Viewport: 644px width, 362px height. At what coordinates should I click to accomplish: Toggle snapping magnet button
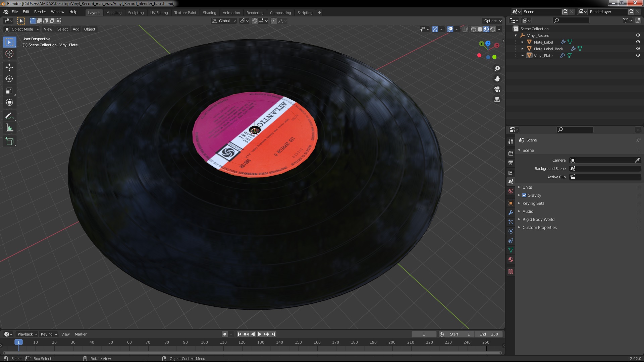click(255, 21)
